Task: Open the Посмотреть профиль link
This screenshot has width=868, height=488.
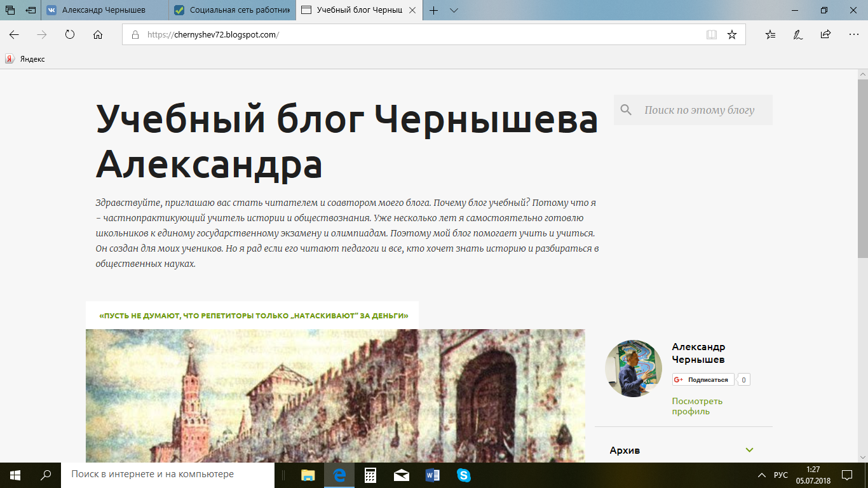Action: click(x=697, y=405)
